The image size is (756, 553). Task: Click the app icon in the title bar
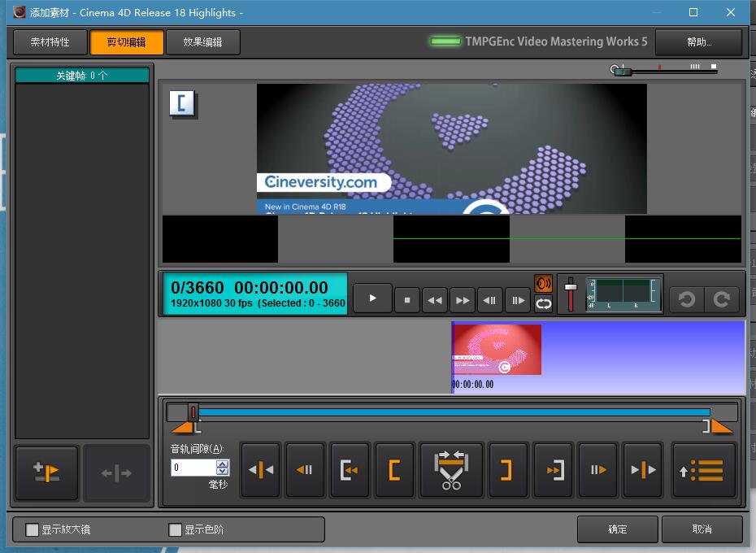pos(20,12)
